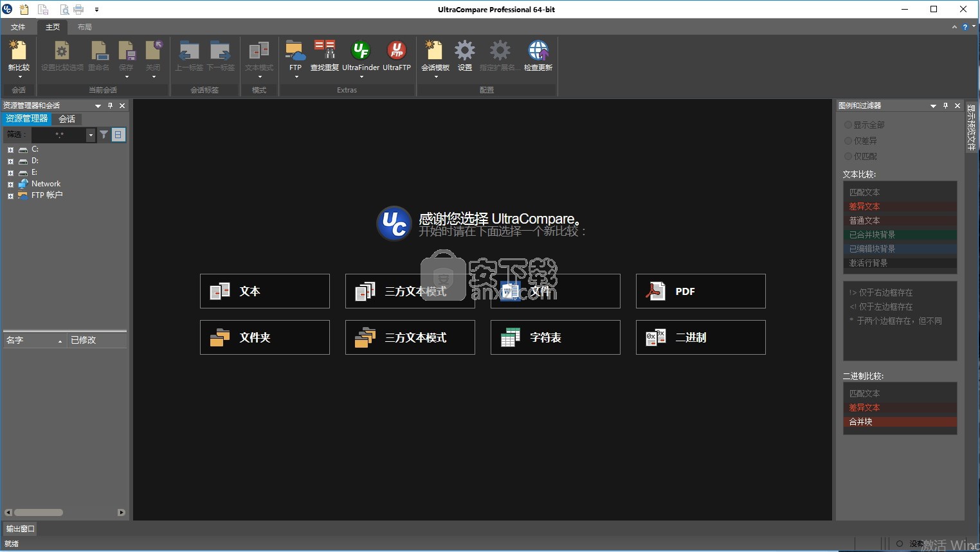The width and height of the screenshot is (980, 552).
Task: Click new file icon in title bar
Action: pos(24,9)
